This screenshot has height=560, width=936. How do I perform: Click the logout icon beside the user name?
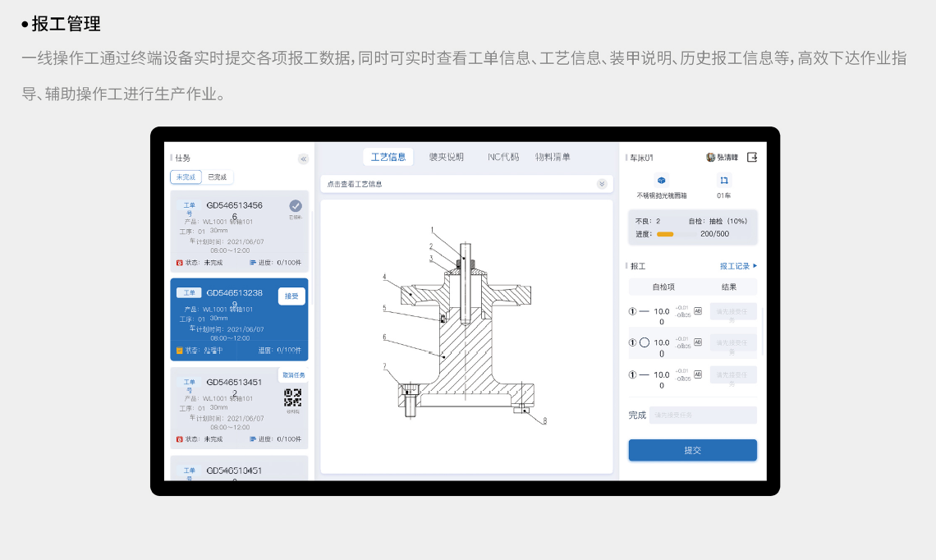point(751,158)
